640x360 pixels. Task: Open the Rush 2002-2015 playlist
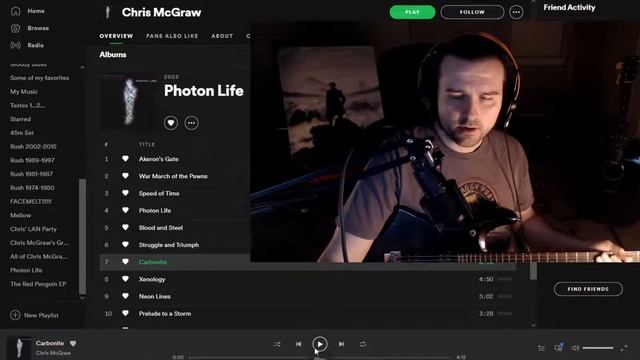pyautogui.click(x=33, y=146)
